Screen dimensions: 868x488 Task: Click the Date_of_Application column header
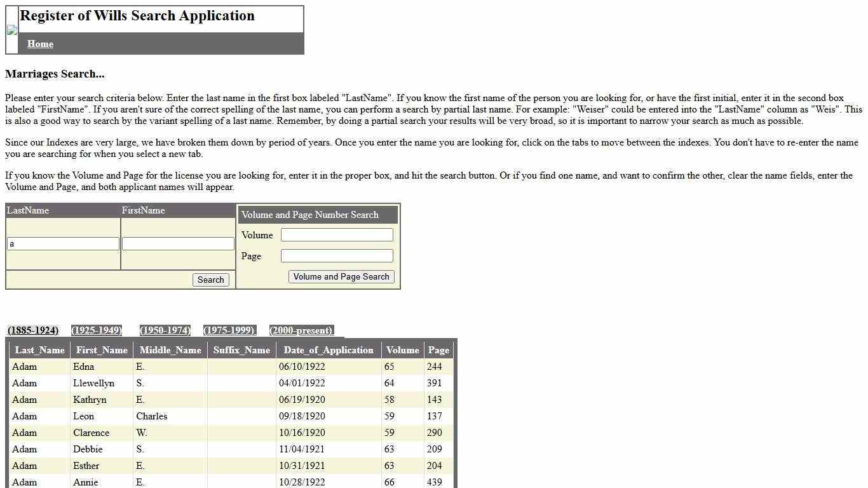tap(328, 349)
